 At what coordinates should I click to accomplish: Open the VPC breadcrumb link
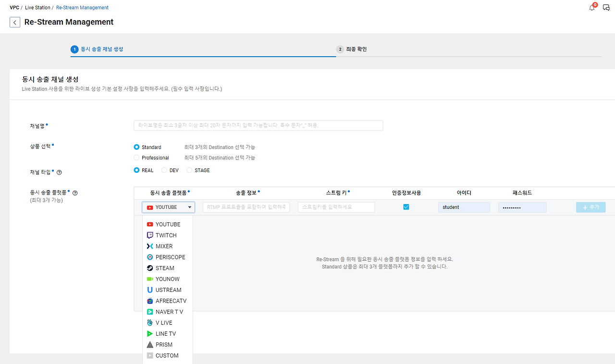pyautogui.click(x=15, y=8)
